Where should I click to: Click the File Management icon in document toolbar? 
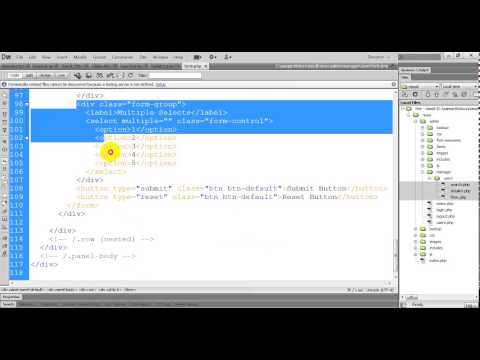(x=99, y=76)
